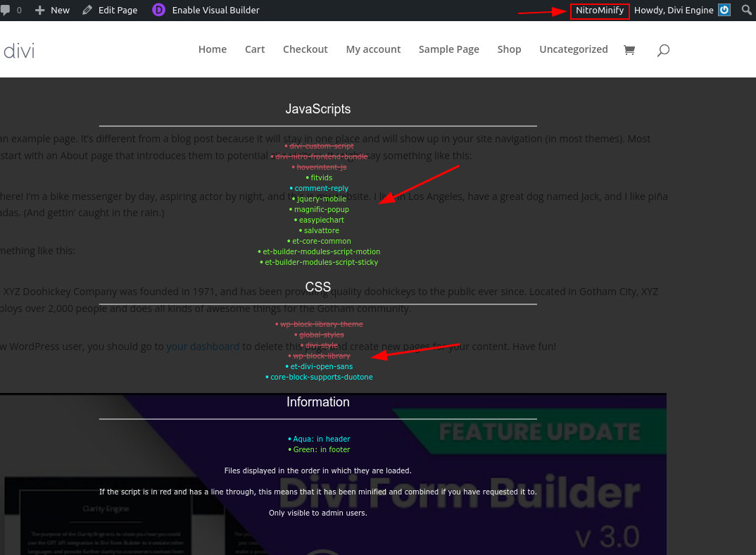Screen dimensions: 756x555
Task: Click the admin bar search magnifier
Action: (x=747, y=11)
